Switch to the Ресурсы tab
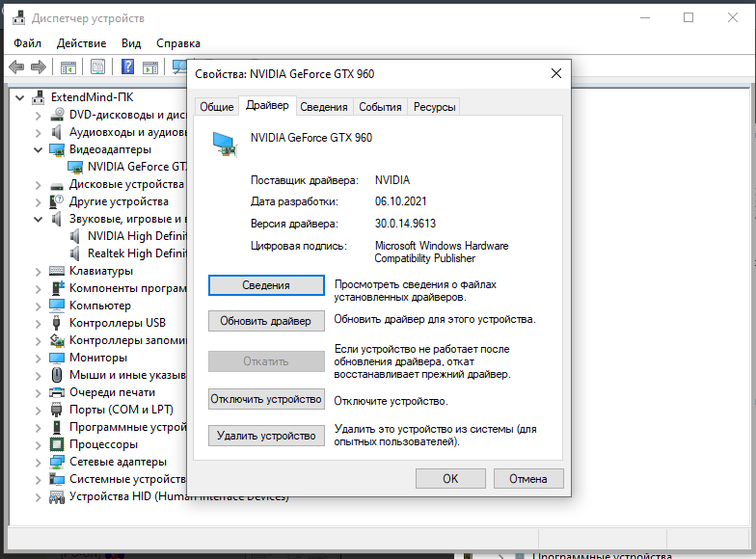 click(x=434, y=107)
